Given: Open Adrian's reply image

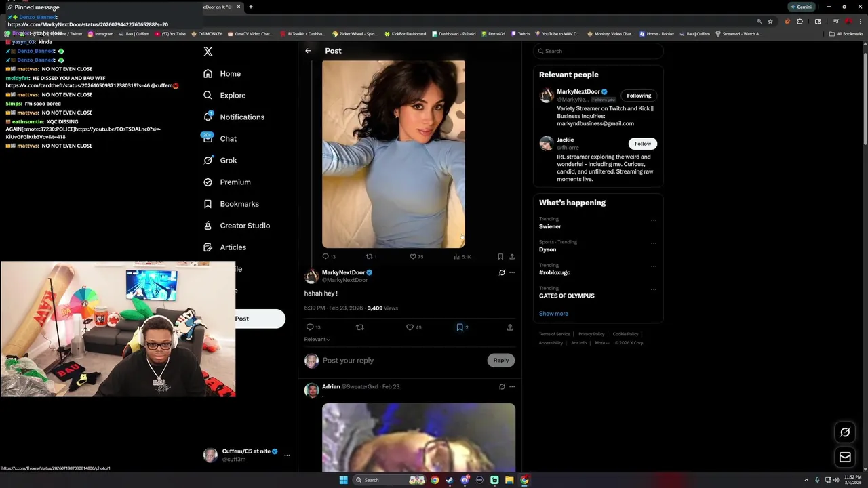Looking at the screenshot, I should tap(418, 437).
